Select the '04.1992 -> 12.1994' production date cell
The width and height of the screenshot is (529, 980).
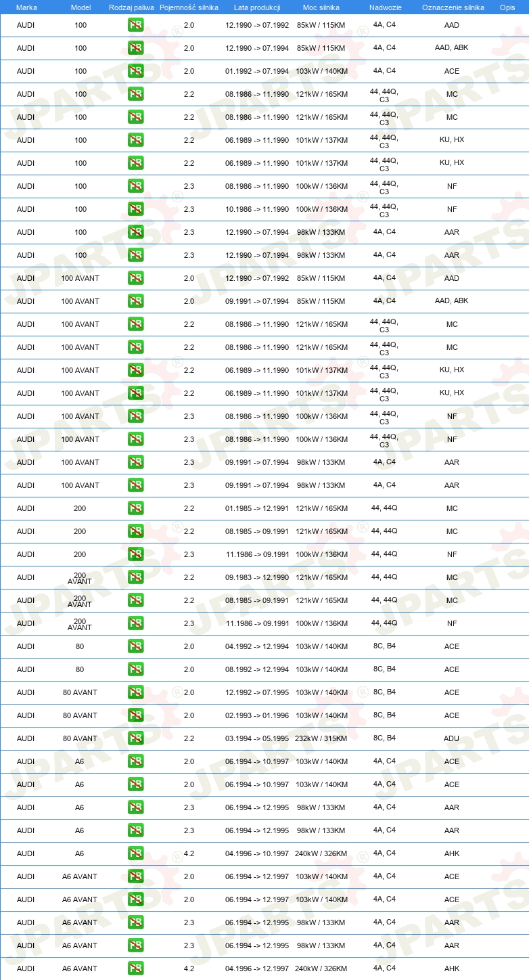257,646
